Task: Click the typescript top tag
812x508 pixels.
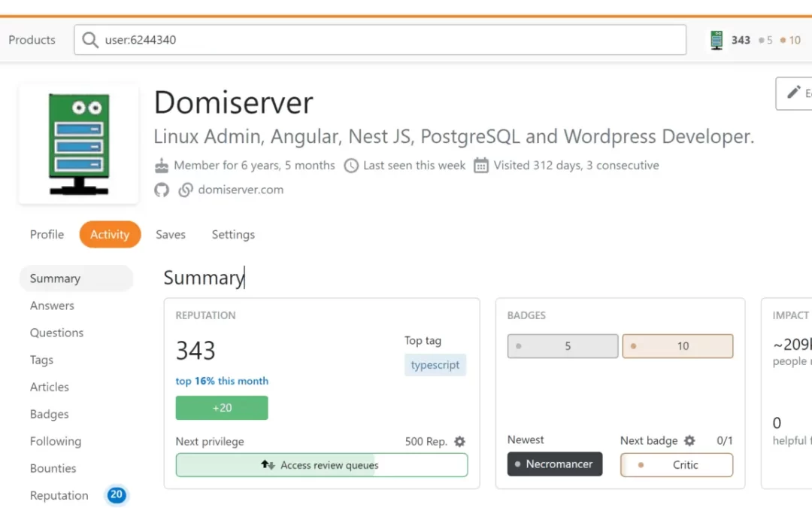Action: coord(435,365)
